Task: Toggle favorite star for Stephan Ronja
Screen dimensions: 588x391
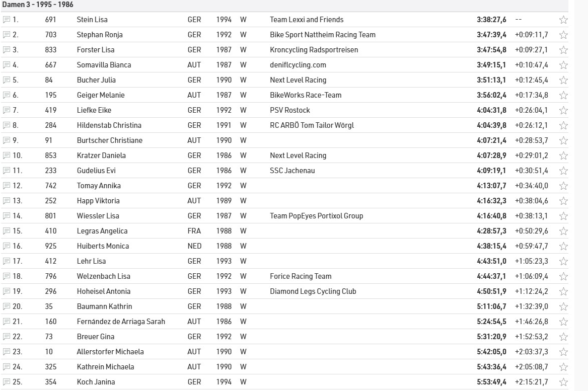Action: 563,35
